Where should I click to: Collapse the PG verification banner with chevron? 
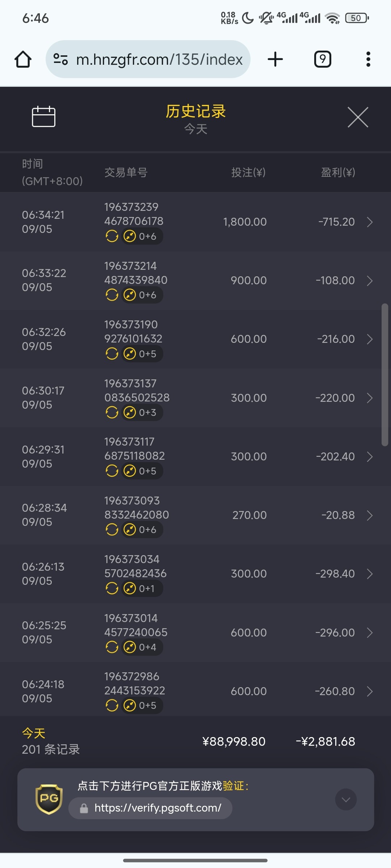(346, 799)
